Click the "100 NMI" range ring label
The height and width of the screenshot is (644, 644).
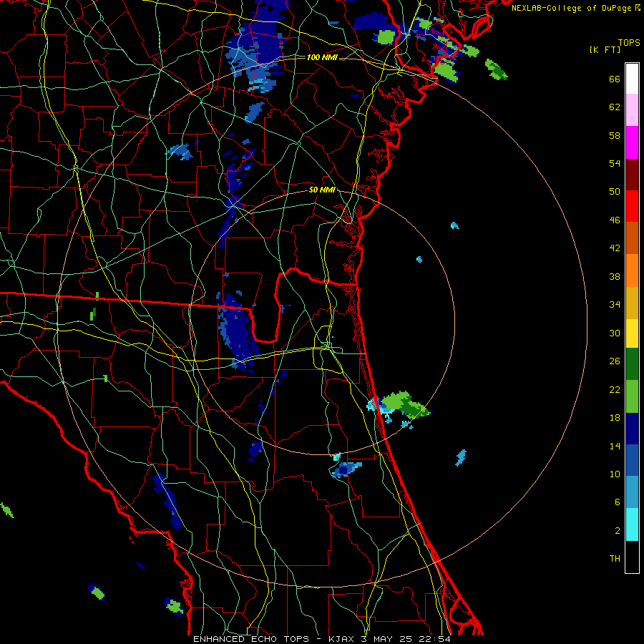point(322,57)
